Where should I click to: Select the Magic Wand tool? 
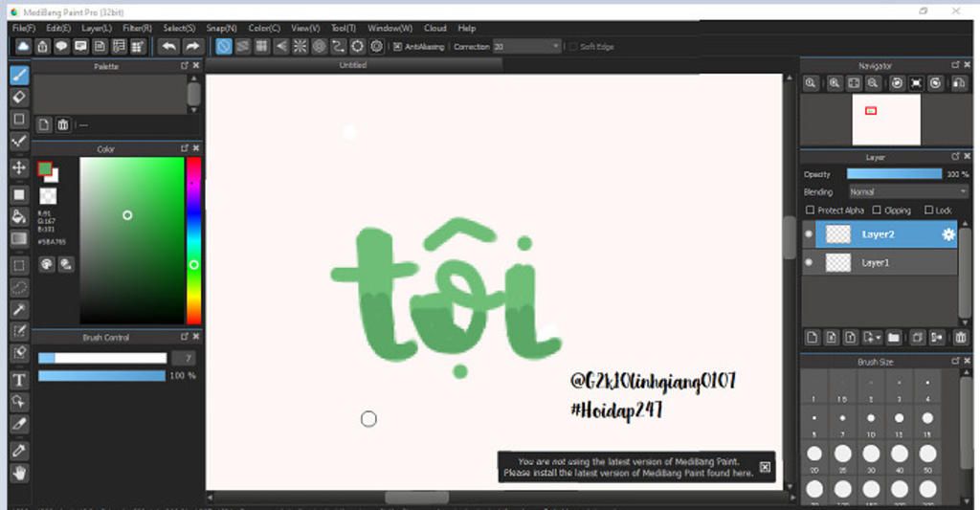tap(19, 310)
